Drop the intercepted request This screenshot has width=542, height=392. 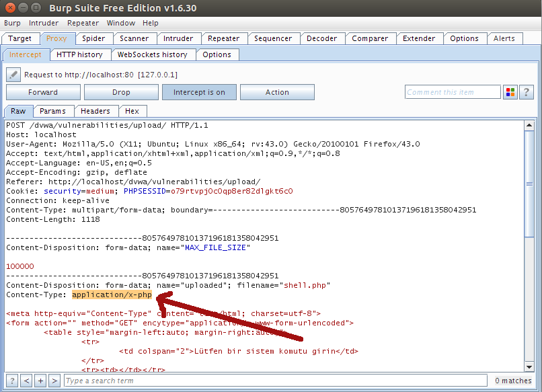click(121, 92)
